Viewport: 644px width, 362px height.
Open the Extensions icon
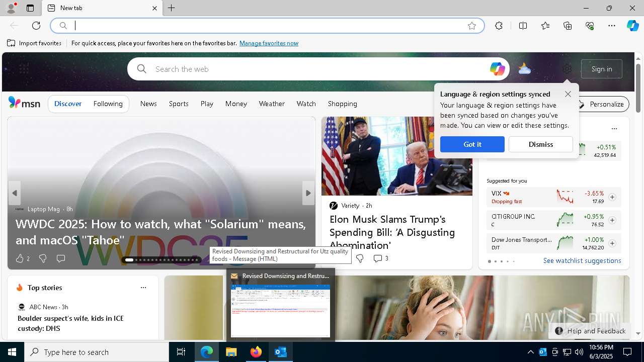click(x=499, y=26)
